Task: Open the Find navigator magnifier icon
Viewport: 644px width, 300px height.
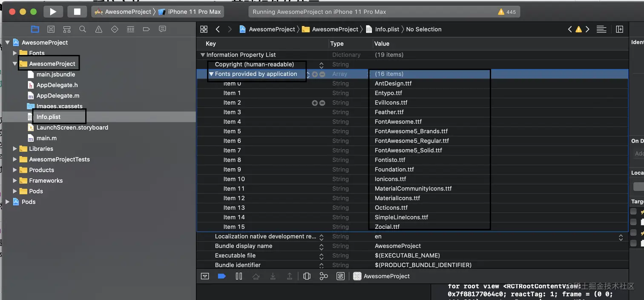Action: point(83,29)
